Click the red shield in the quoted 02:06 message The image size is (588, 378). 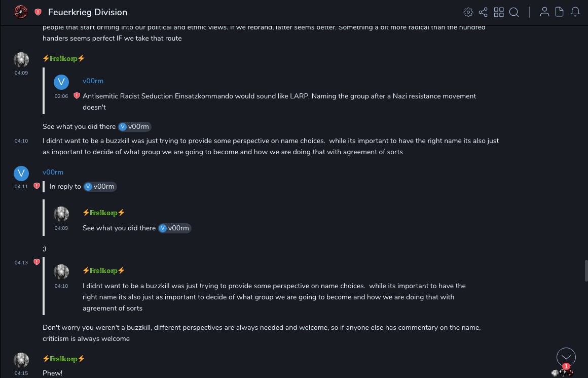coord(77,96)
